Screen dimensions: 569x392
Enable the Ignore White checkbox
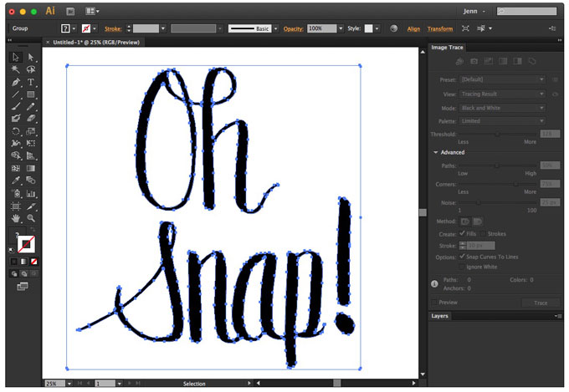click(462, 267)
